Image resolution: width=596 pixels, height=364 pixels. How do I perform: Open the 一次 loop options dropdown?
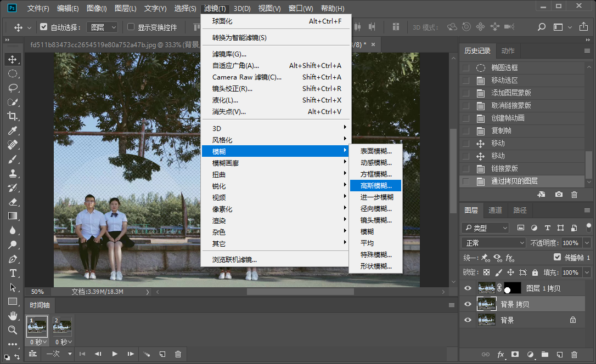[x=59, y=354]
